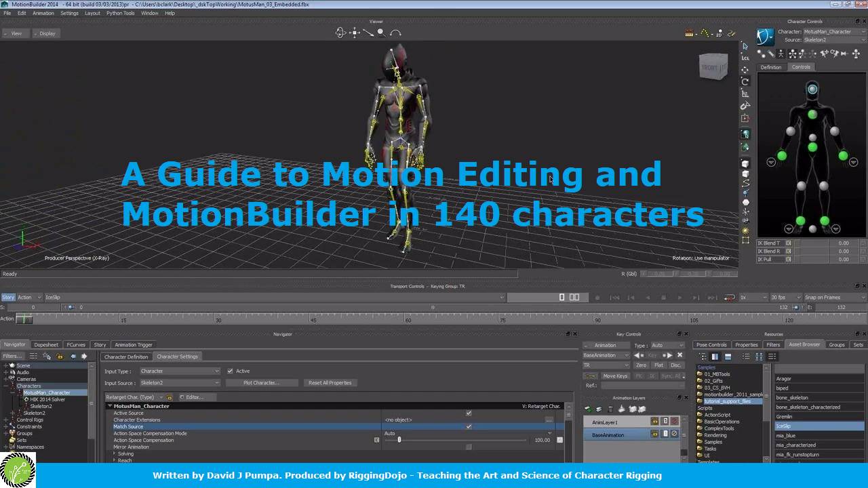Select the full-body keying mode icon in Character Controls
This screenshot has width=868, height=488.
(x=781, y=54)
